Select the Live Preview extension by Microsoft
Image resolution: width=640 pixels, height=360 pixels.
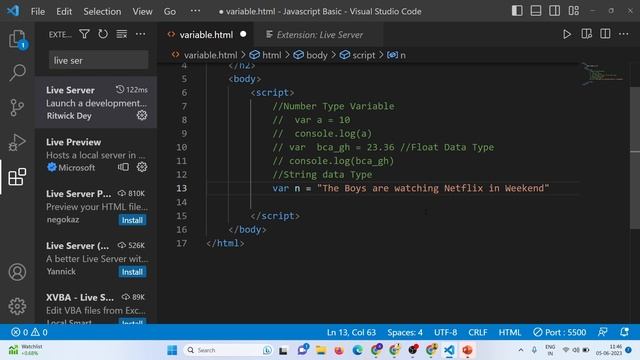click(96, 154)
